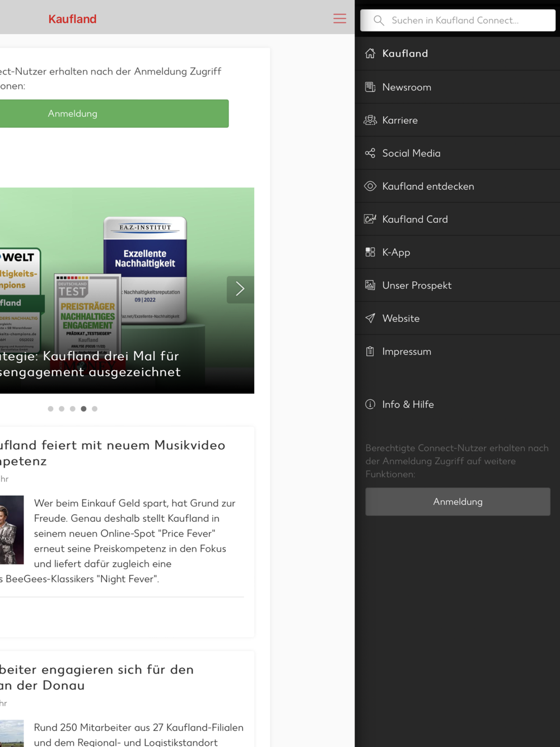The width and height of the screenshot is (560, 747).
Task: Click text "Rund 250 Mitarbeiter aus 27 Kaufland-Filialen"
Action: pos(139,727)
